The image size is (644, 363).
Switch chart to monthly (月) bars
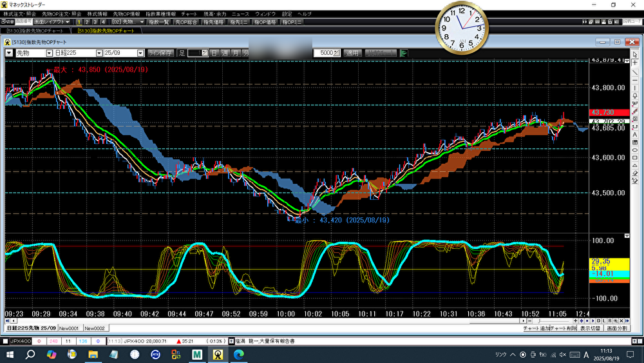click(235, 53)
